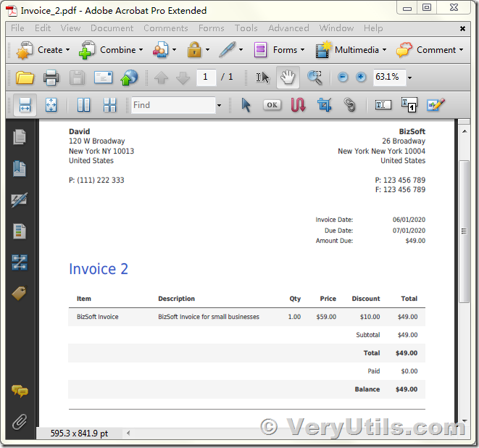Click the Invoice 2 heading text
Image resolution: width=479 pixels, height=448 pixels.
click(99, 269)
